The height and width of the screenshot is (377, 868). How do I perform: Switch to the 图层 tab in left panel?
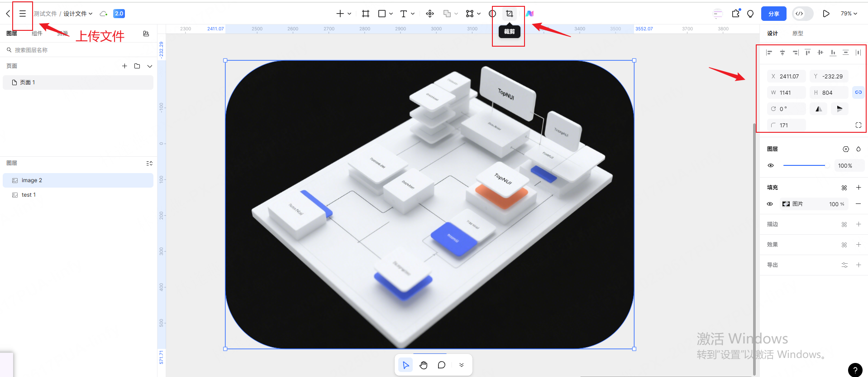coord(12,34)
